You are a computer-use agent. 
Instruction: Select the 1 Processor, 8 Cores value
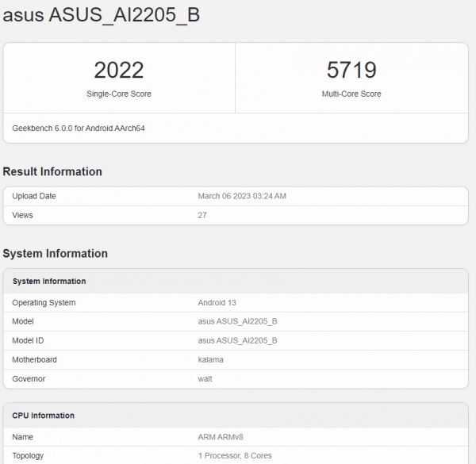pyautogui.click(x=235, y=456)
